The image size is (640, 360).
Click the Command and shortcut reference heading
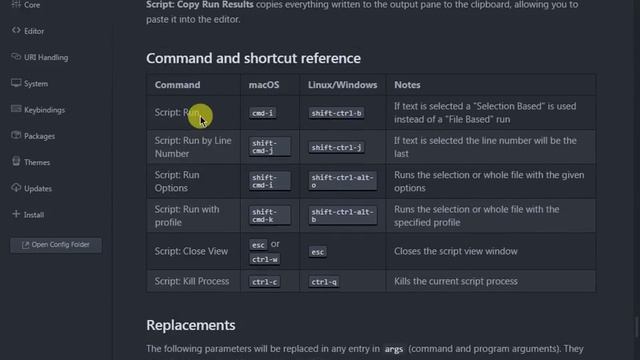253,58
